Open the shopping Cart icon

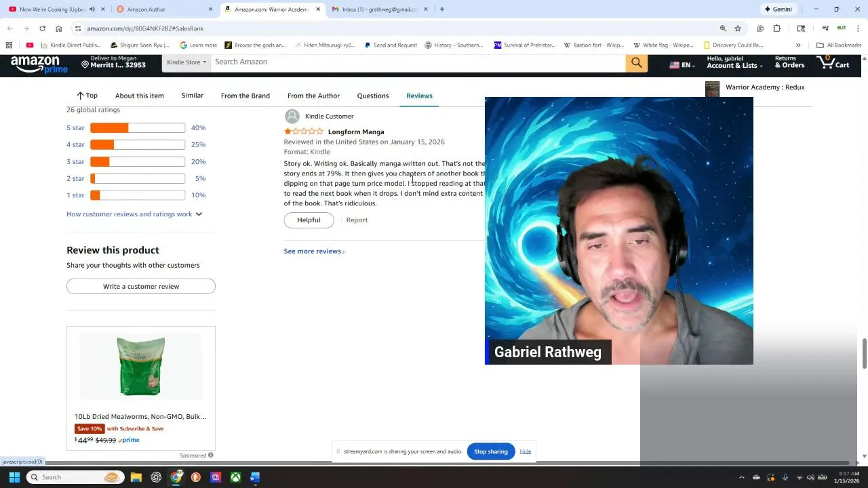click(833, 62)
